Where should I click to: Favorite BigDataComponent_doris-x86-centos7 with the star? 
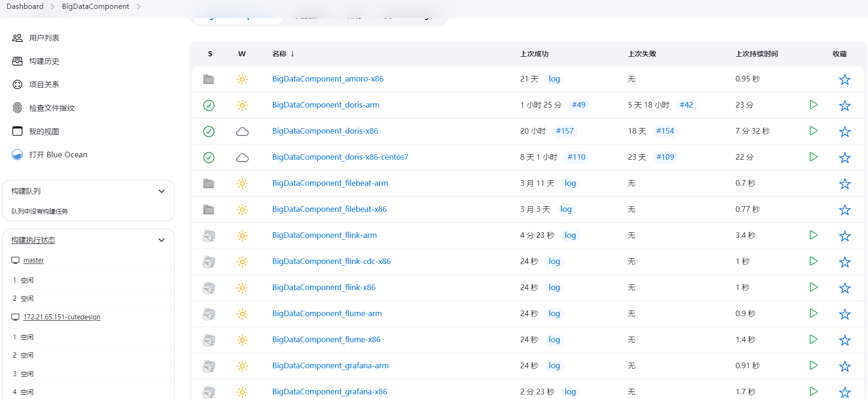(x=845, y=158)
